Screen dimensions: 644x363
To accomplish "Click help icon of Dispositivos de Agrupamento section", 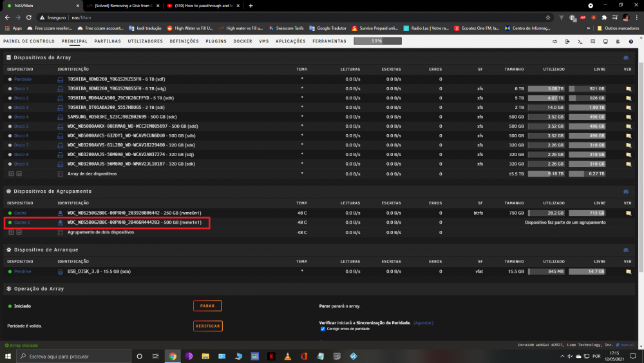I will coord(626,191).
